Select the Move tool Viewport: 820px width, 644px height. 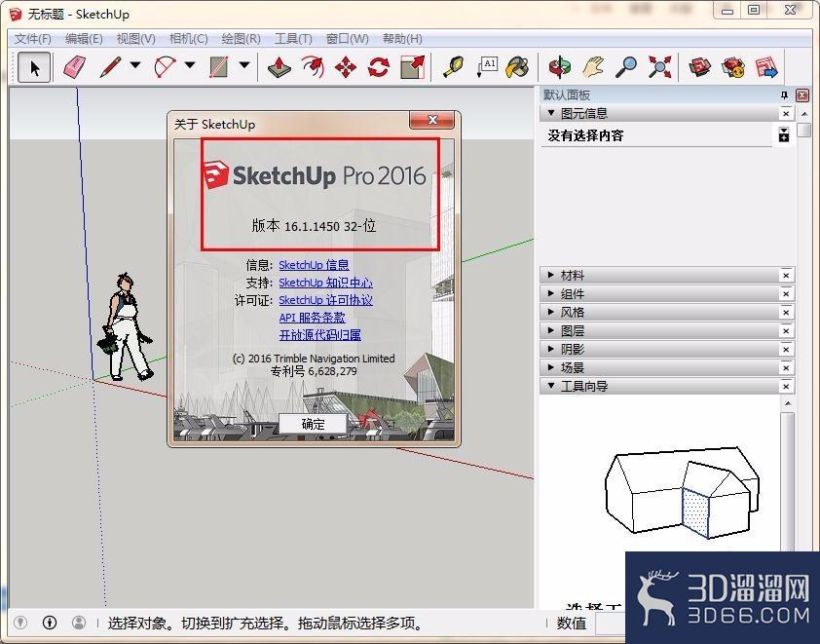coord(345,67)
